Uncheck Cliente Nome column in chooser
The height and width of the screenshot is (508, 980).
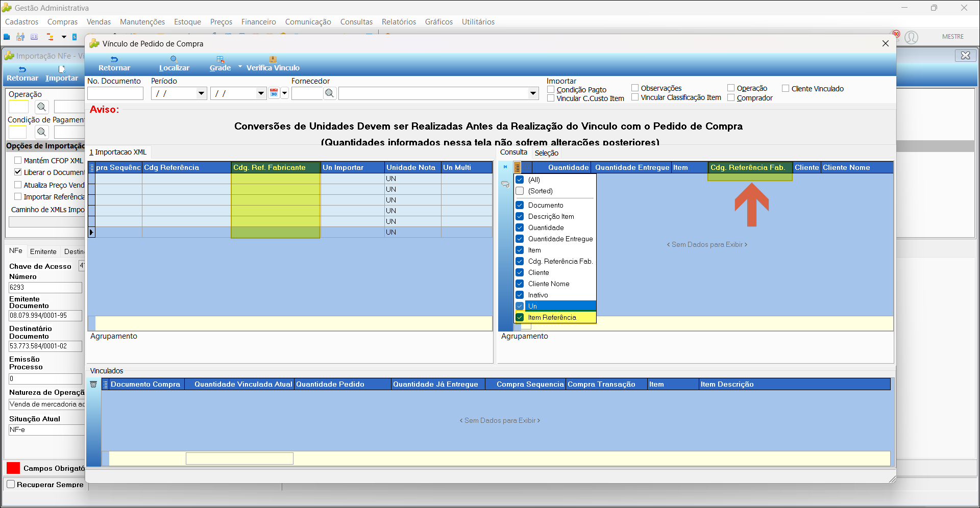pyautogui.click(x=520, y=284)
